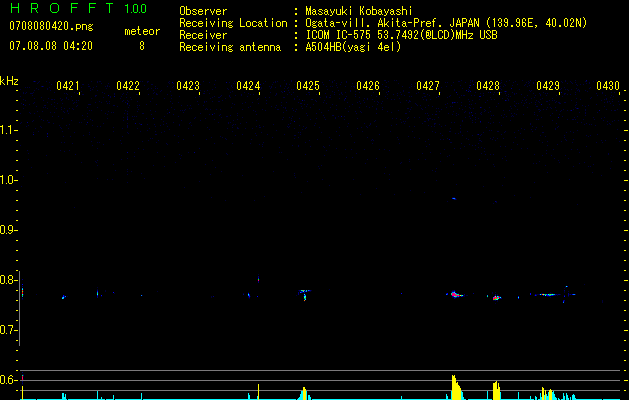Click the small echo near 1.0 kHz after 0427
629x400 pixels.
454,199
